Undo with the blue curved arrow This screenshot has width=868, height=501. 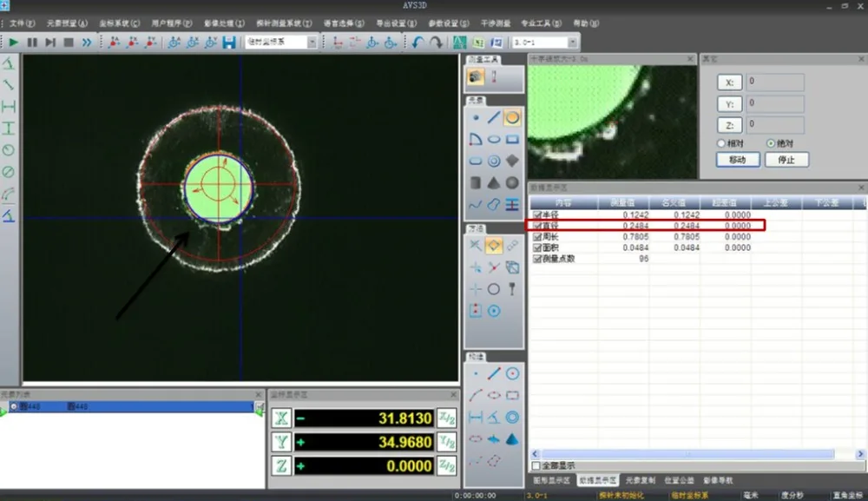[x=418, y=42]
